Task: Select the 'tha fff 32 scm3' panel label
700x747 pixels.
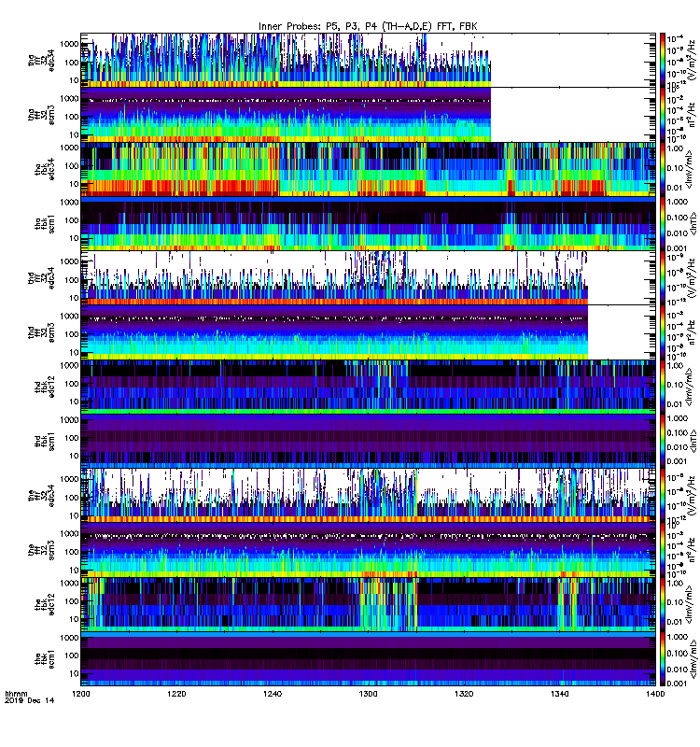Action: pos(41,115)
